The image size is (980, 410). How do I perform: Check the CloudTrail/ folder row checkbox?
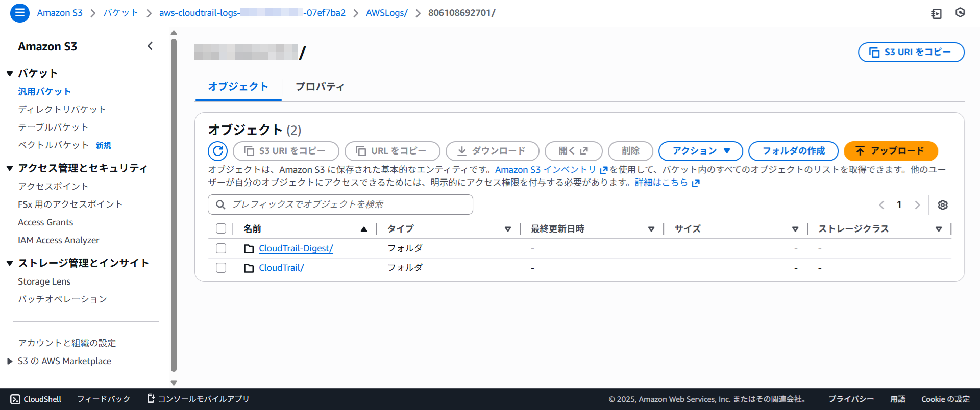pos(221,268)
